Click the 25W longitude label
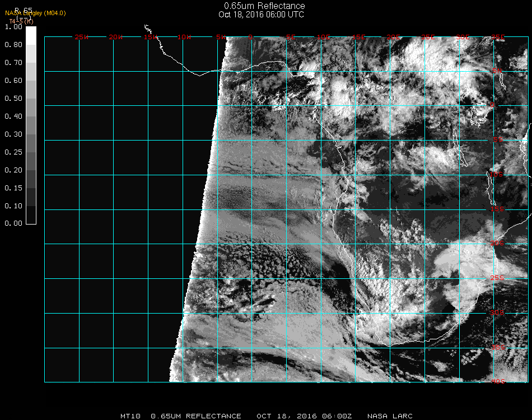This screenshot has width=532, height=420. [82, 37]
